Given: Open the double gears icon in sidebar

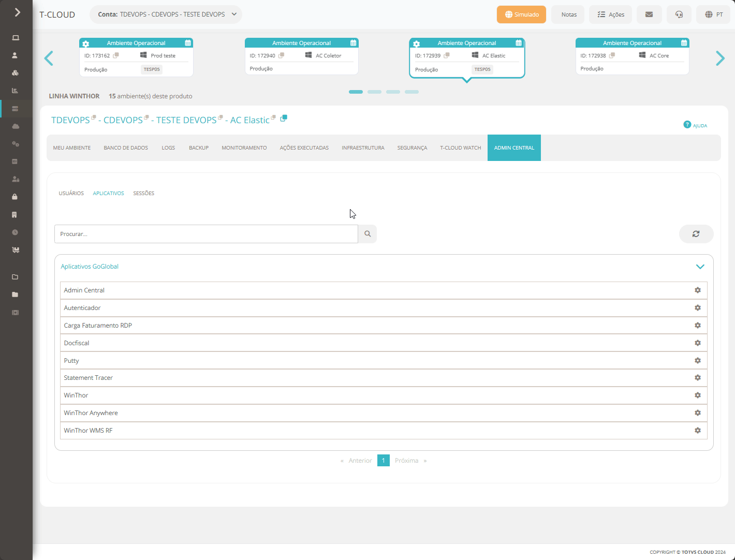Looking at the screenshot, I should [x=16, y=144].
